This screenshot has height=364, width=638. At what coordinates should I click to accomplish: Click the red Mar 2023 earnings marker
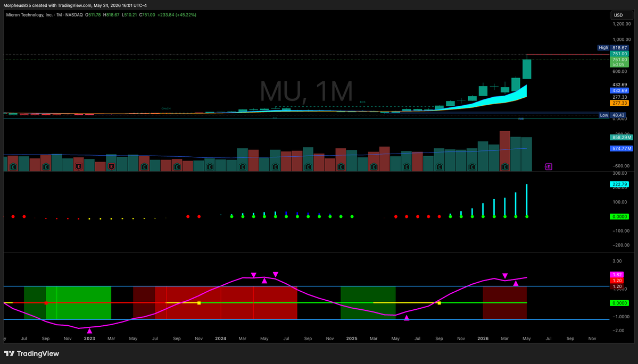tap(111, 166)
